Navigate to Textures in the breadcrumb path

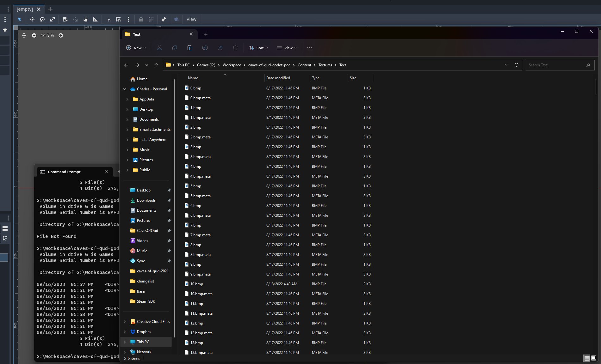click(x=325, y=65)
